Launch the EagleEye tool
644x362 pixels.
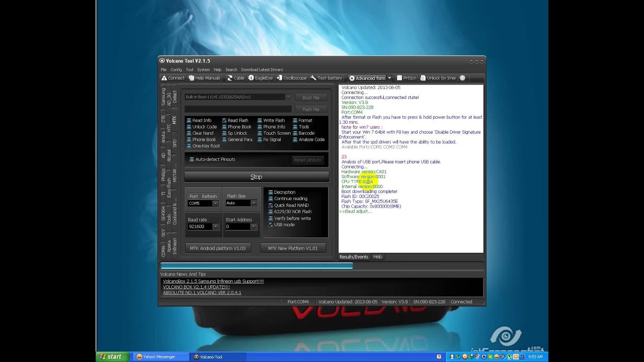(261, 78)
